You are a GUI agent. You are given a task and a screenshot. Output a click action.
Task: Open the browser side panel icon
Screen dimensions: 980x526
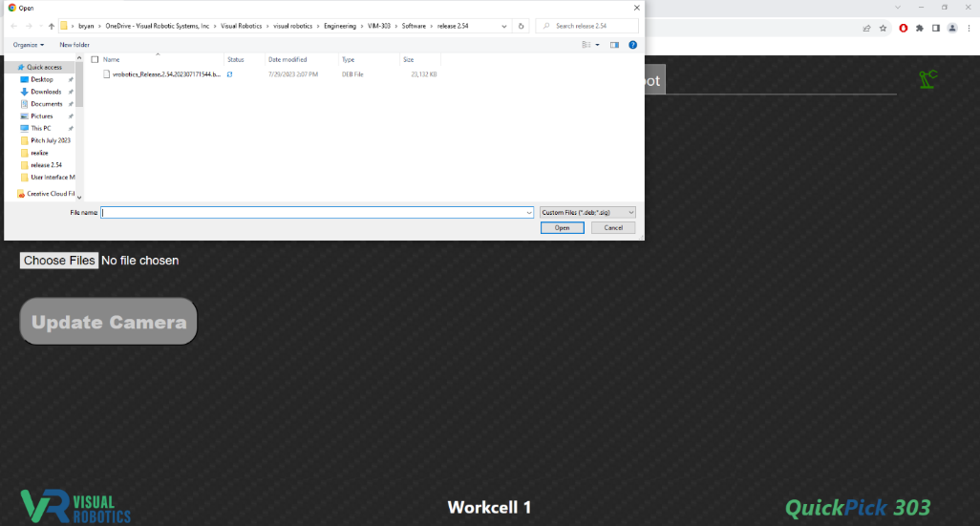click(x=936, y=28)
